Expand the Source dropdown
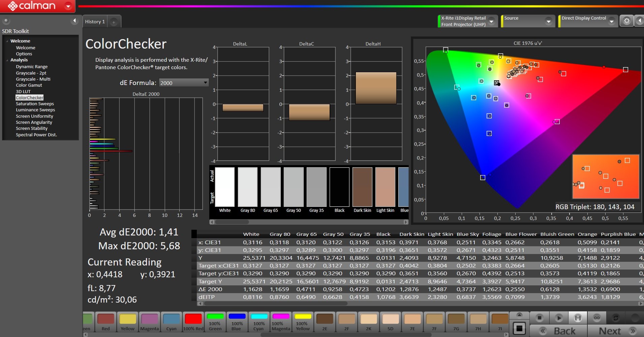 [x=548, y=21]
